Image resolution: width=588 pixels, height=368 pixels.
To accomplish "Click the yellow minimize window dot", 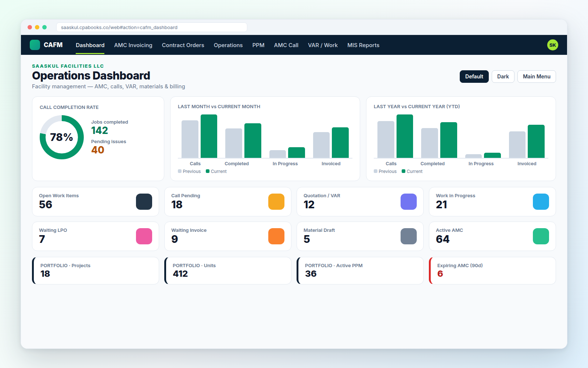I will 37,27.
